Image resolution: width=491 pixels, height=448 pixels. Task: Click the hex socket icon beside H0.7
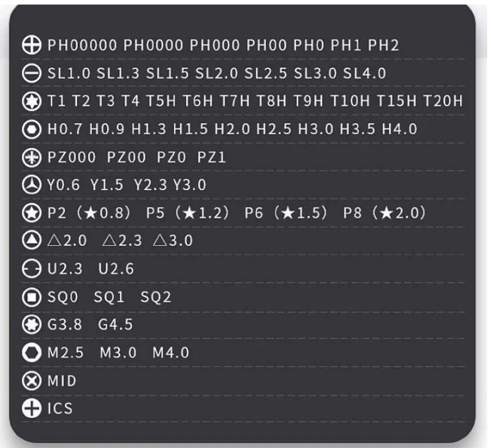(32, 129)
